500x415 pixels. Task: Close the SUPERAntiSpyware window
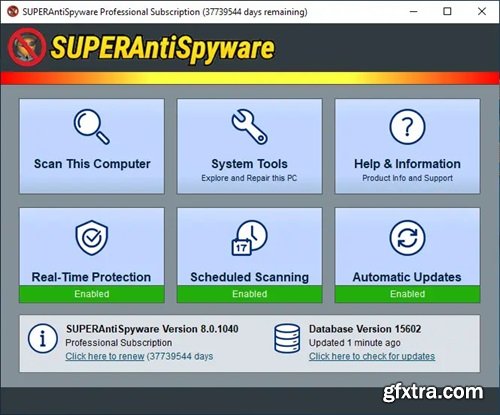[482, 12]
